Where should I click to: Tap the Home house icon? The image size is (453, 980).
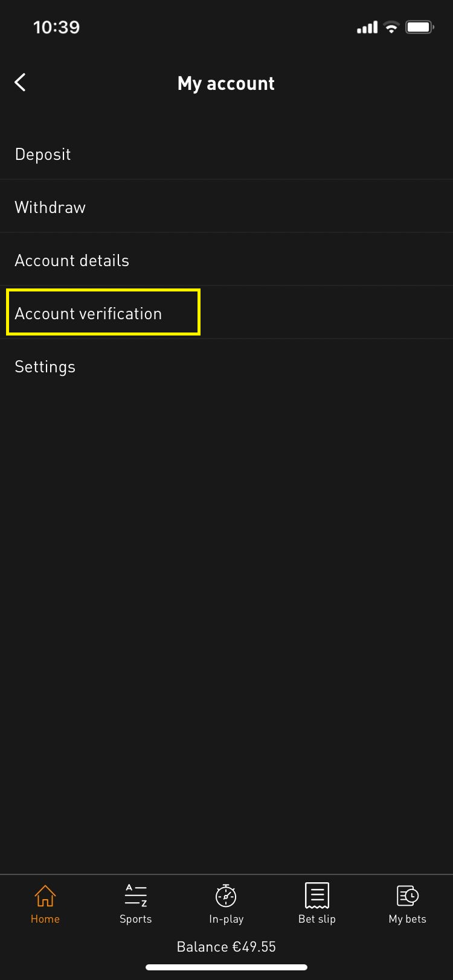[45, 896]
